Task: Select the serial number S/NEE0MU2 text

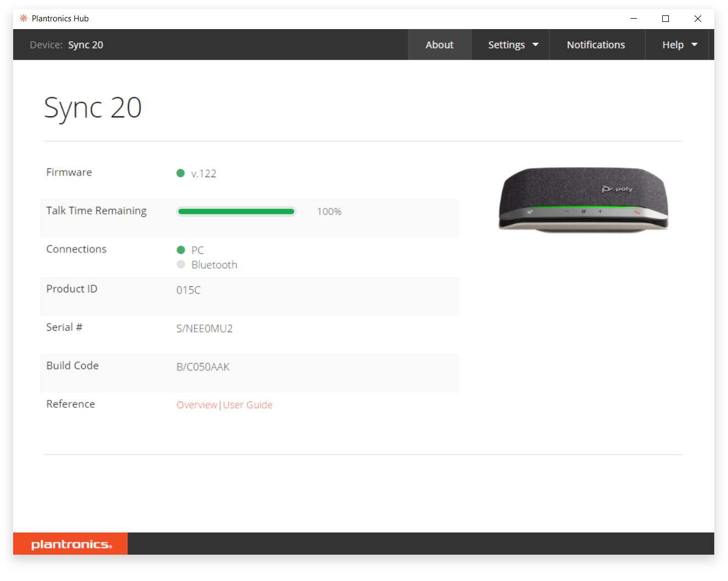Action: pos(204,329)
